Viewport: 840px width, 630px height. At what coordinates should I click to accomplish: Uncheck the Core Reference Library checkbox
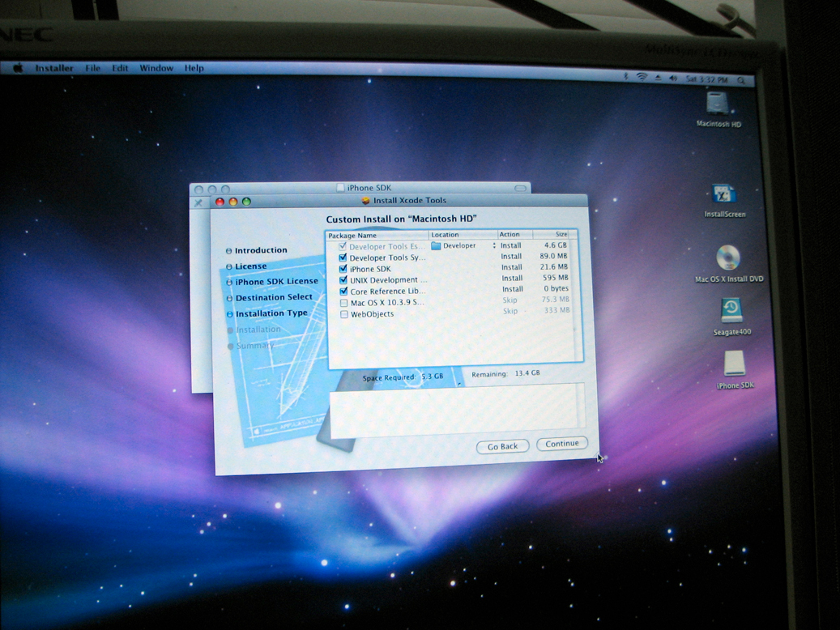(x=344, y=291)
